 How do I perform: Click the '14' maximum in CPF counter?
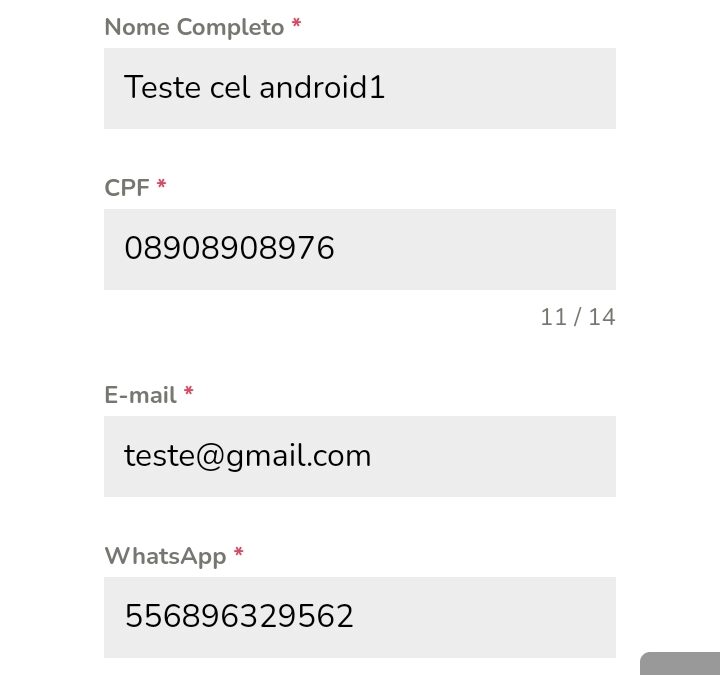pos(602,317)
